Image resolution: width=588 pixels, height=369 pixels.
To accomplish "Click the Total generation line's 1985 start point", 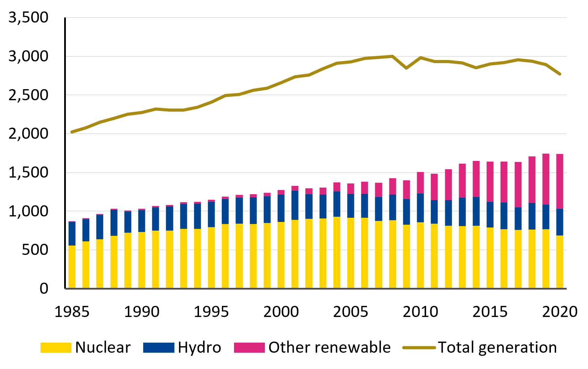I will 72,132.
